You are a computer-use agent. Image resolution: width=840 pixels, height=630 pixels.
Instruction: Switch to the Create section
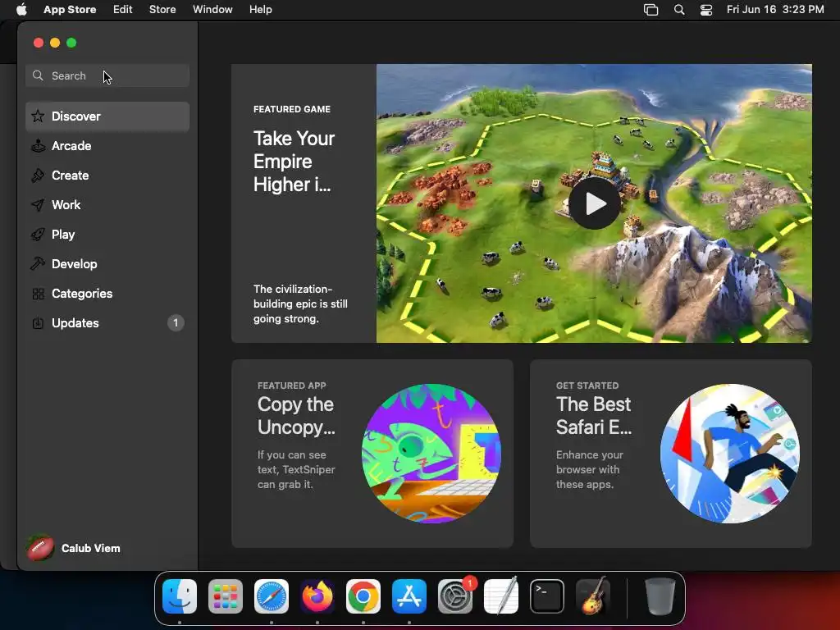pos(107,176)
